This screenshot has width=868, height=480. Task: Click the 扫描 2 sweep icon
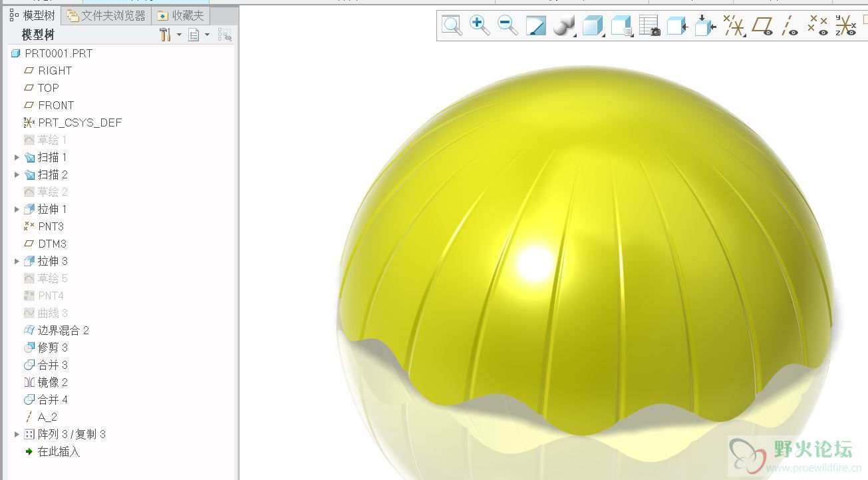pos(29,174)
